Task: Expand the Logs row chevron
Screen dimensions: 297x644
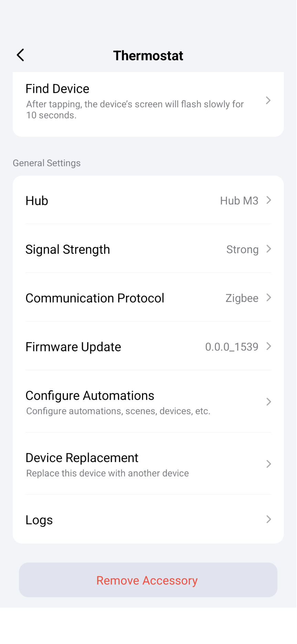Action: coord(269,519)
